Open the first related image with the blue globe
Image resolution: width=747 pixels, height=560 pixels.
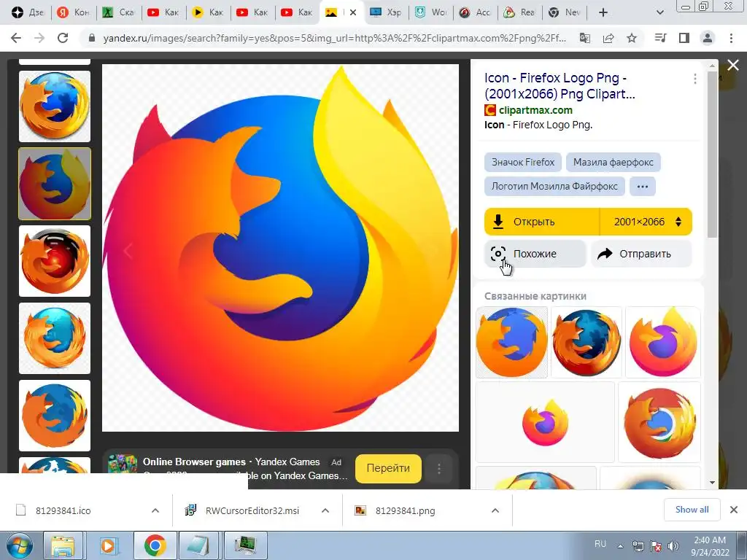(x=511, y=343)
